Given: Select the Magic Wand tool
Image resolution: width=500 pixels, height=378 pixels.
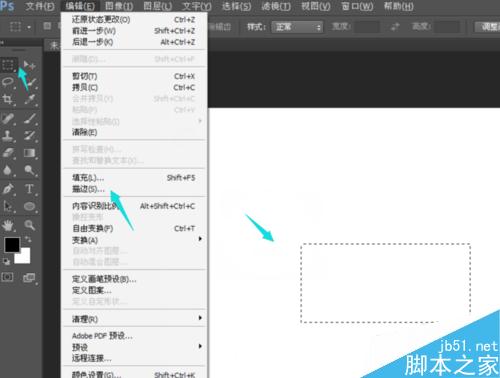Looking at the screenshot, I should pyautogui.click(x=31, y=82).
